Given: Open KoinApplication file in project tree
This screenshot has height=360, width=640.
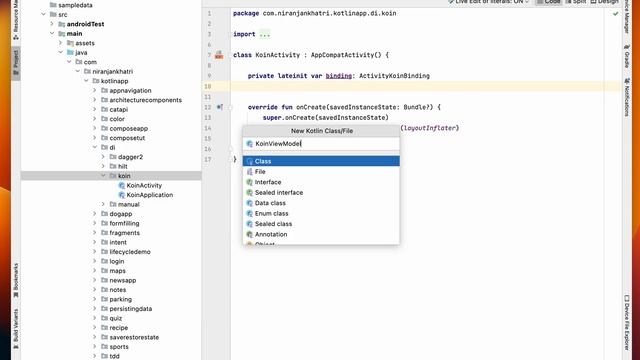Looking at the screenshot, I should click(149, 195).
